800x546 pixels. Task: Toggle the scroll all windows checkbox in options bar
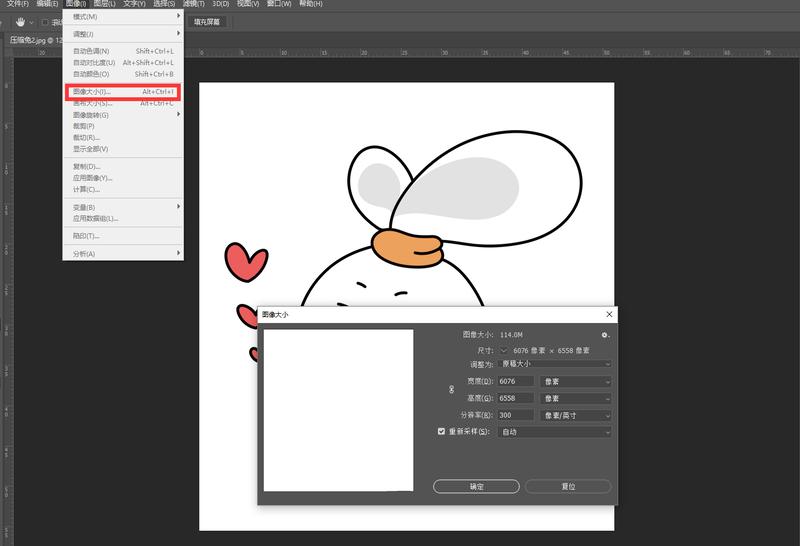[45, 21]
